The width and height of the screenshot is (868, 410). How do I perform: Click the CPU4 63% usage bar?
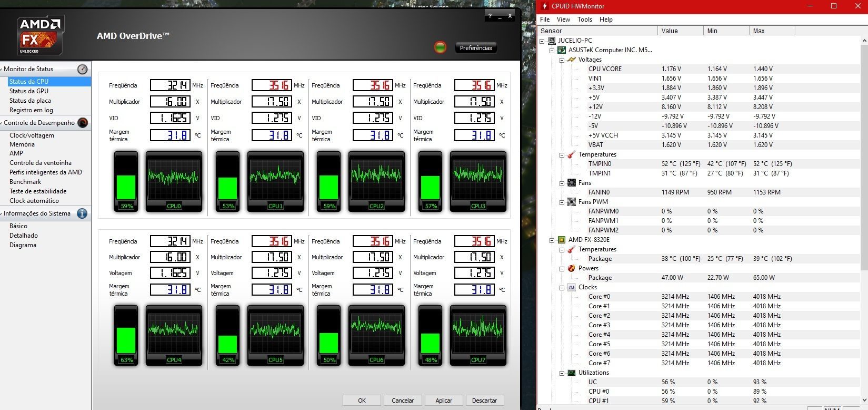click(126, 336)
